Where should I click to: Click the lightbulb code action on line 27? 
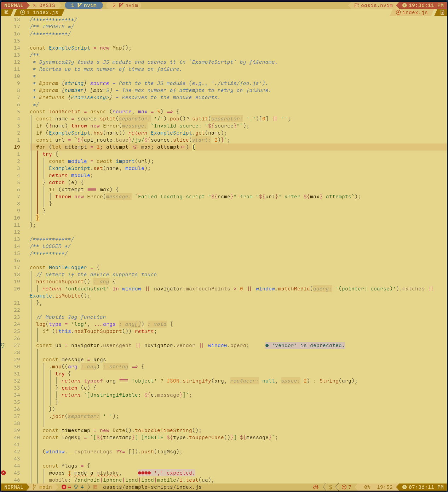pyautogui.click(x=3, y=345)
